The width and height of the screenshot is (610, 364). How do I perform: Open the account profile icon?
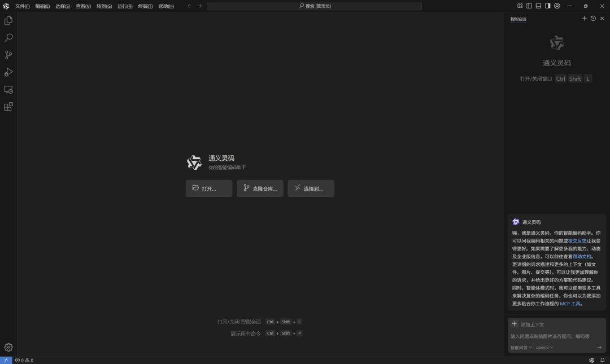pos(557,6)
